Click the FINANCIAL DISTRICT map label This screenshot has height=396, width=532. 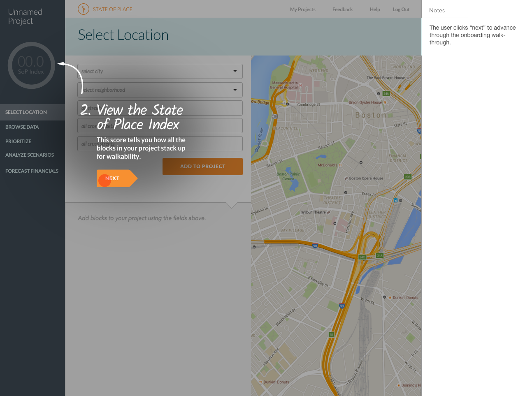click(x=399, y=158)
